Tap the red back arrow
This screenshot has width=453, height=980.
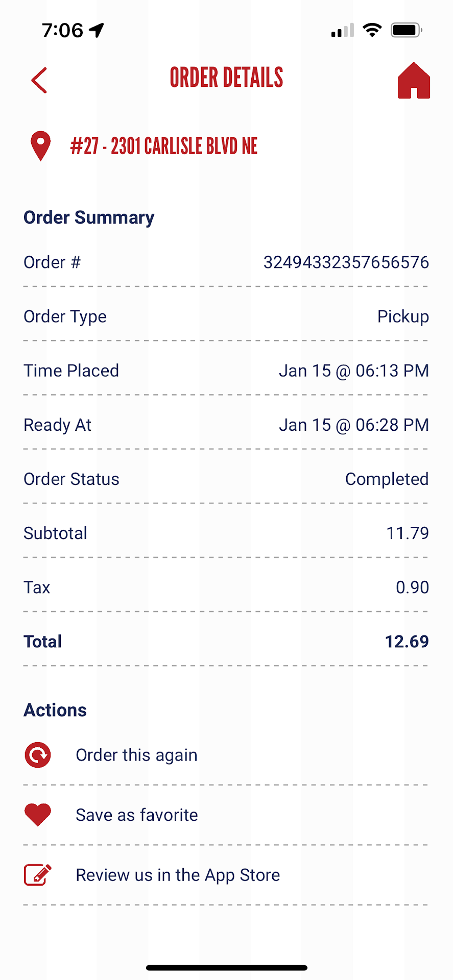39,80
